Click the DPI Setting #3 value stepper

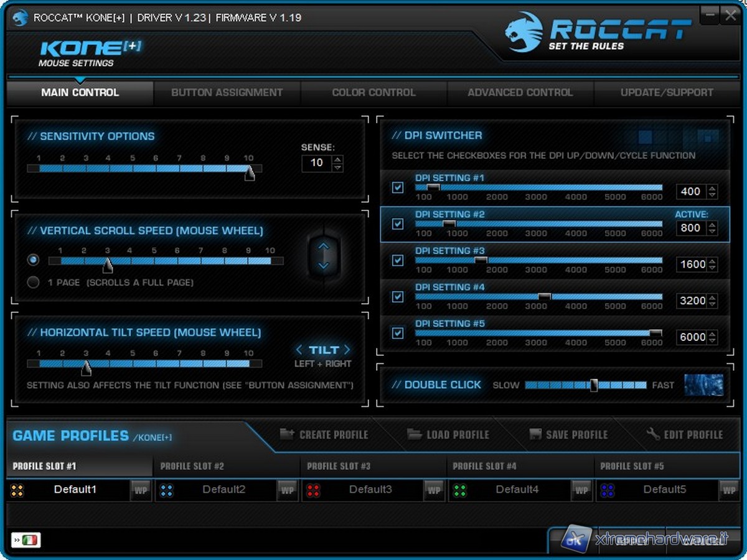click(x=712, y=264)
